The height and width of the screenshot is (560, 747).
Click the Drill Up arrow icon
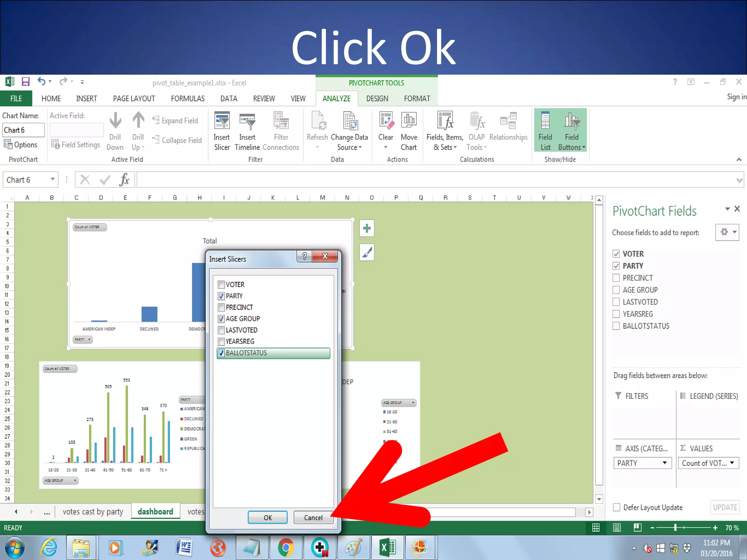point(138,121)
